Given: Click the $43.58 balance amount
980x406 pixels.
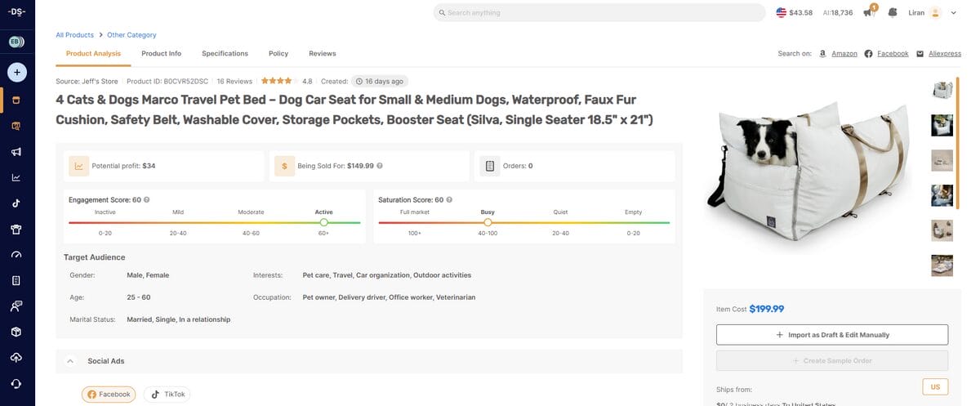Looking at the screenshot, I should pyautogui.click(x=800, y=12).
